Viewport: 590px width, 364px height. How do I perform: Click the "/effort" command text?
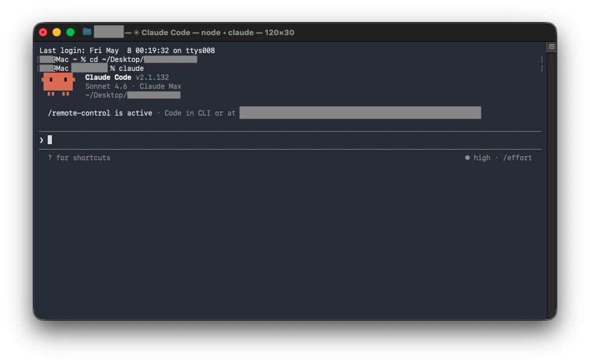click(517, 158)
